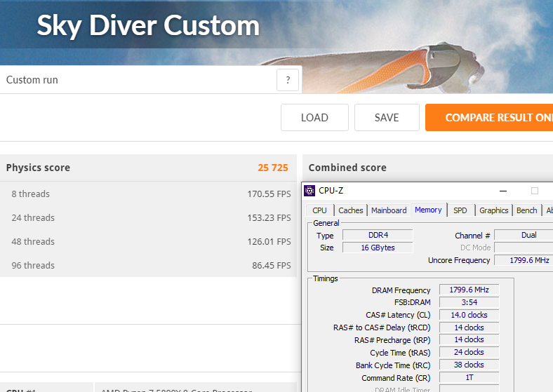Click the 86.45 FPS value
Viewport: 553px width, 392px height.
(272, 266)
